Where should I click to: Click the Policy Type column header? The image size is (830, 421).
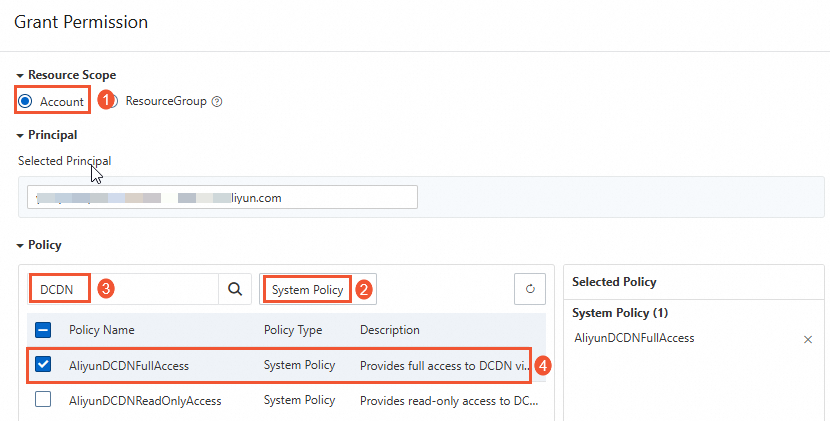(x=293, y=330)
